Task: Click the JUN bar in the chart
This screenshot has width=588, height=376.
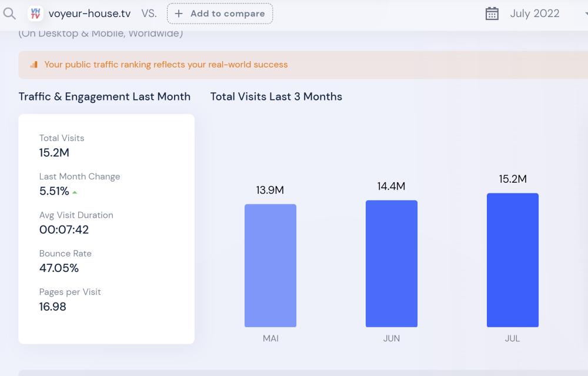Action: click(x=392, y=264)
